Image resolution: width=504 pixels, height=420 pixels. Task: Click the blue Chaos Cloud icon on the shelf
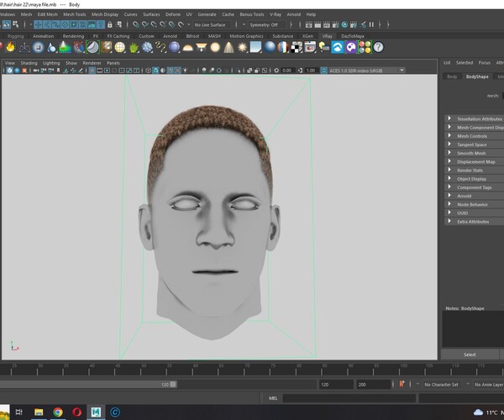(338, 48)
